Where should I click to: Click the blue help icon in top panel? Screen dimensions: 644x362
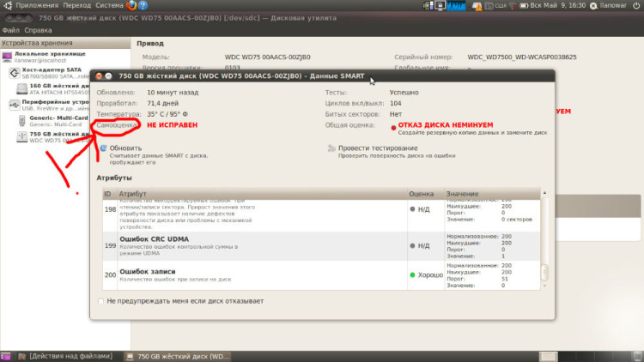[x=143, y=5]
